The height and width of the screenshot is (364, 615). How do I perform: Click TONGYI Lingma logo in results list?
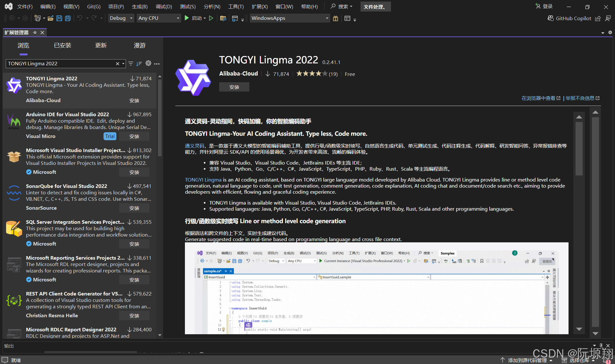pyautogui.click(x=14, y=85)
